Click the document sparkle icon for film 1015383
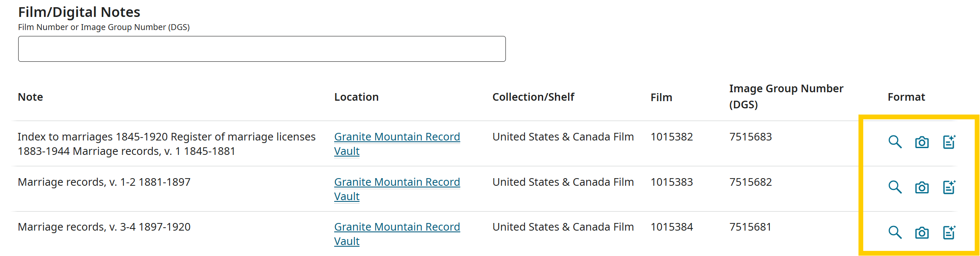The height and width of the screenshot is (256, 980). pyautogui.click(x=949, y=187)
